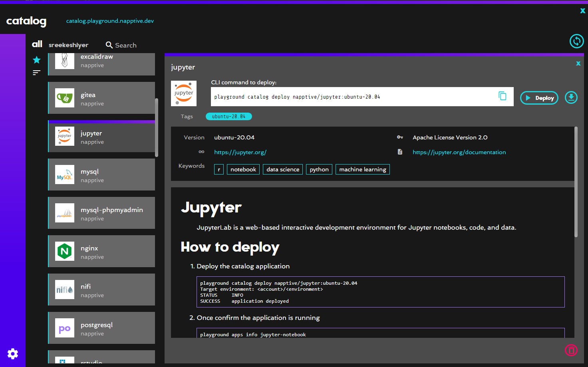The image size is (588, 367).
Task: Click the app list scrollbar
Action: [x=157, y=128]
